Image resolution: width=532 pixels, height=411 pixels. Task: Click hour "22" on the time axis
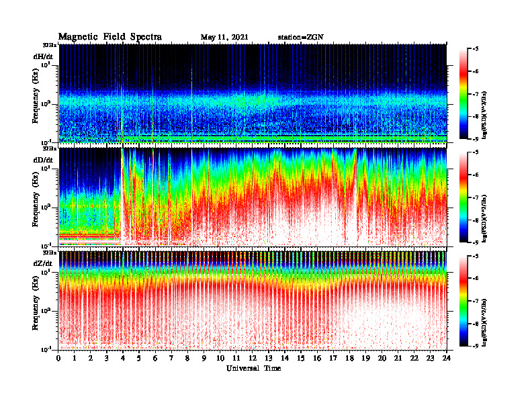coord(414,359)
